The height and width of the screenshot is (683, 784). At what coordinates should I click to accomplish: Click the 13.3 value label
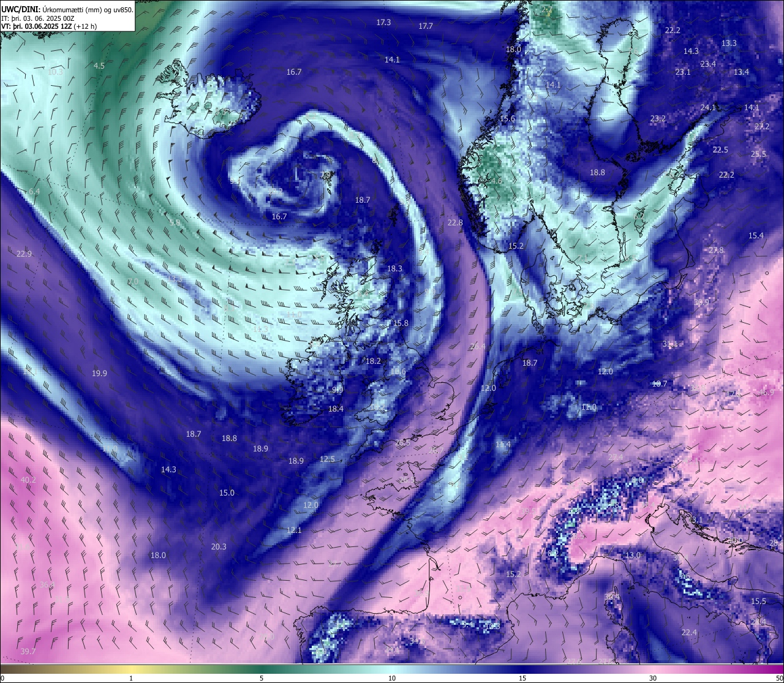(x=729, y=43)
